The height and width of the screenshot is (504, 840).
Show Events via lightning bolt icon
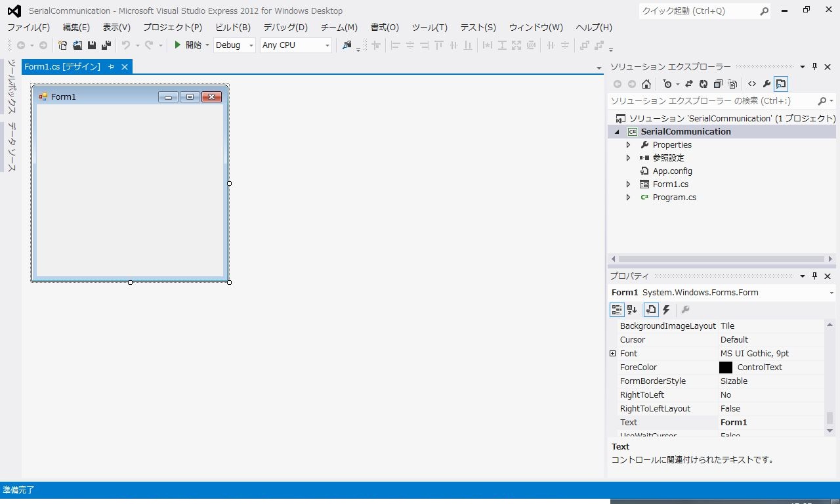pos(666,310)
